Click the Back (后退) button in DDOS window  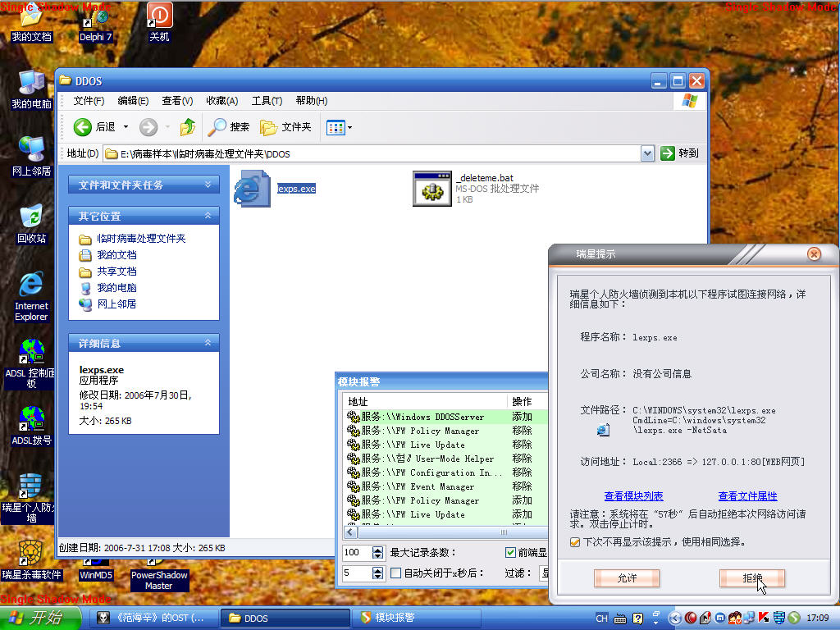[x=94, y=127]
